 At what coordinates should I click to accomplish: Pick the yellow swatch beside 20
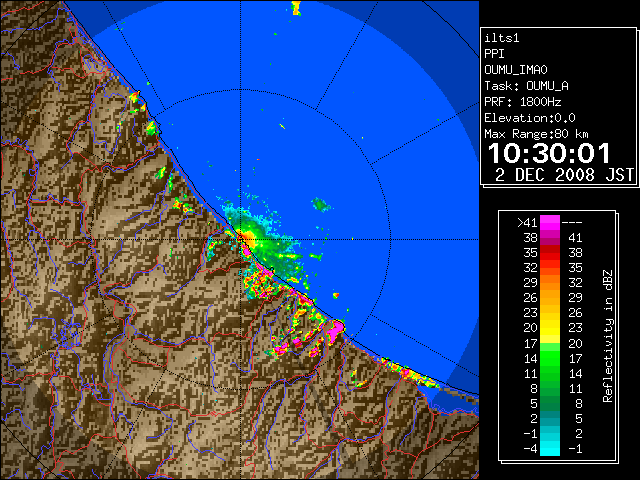(550, 328)
